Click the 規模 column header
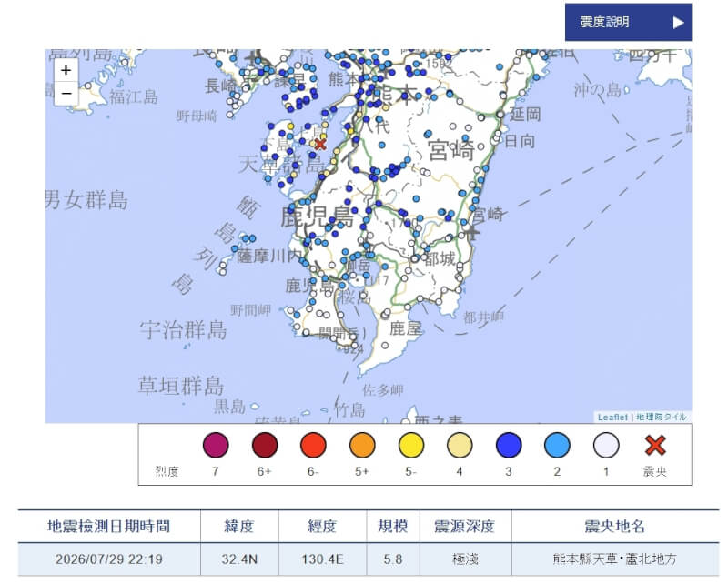The width and height of the screenshot is (728, 584). point(393,527)
